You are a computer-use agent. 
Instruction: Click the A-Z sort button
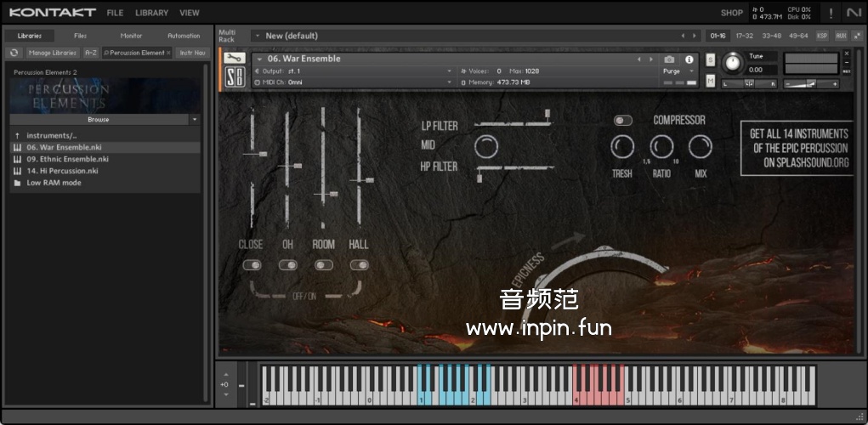[x=91, y=53]
